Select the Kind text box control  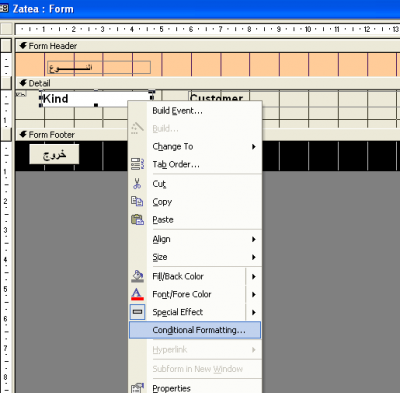[x=96, y=99]
